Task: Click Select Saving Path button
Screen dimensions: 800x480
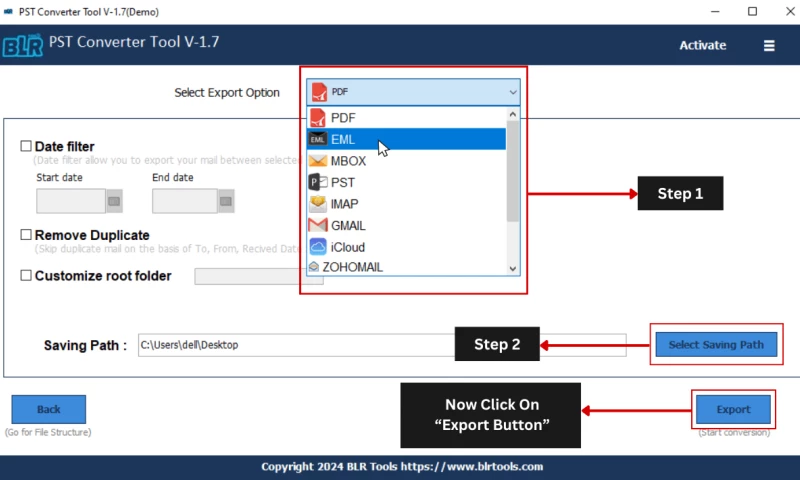Action: tap(716, 345)
